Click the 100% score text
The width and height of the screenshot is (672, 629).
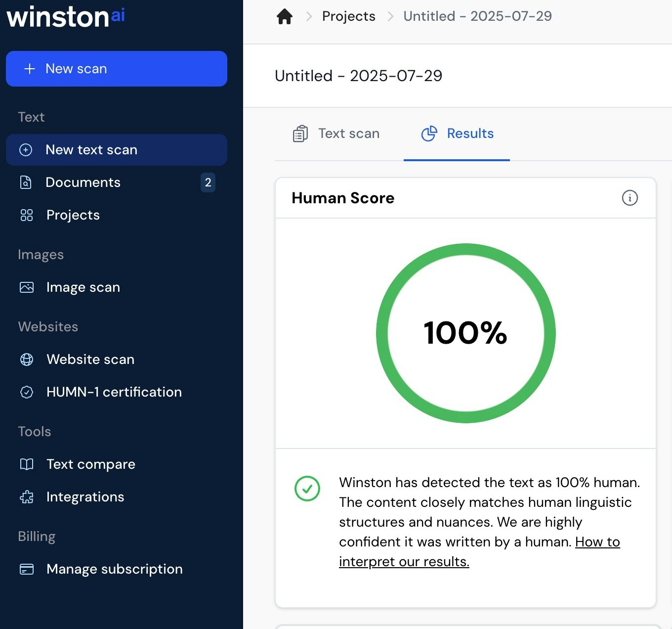[x=465, y=333]
